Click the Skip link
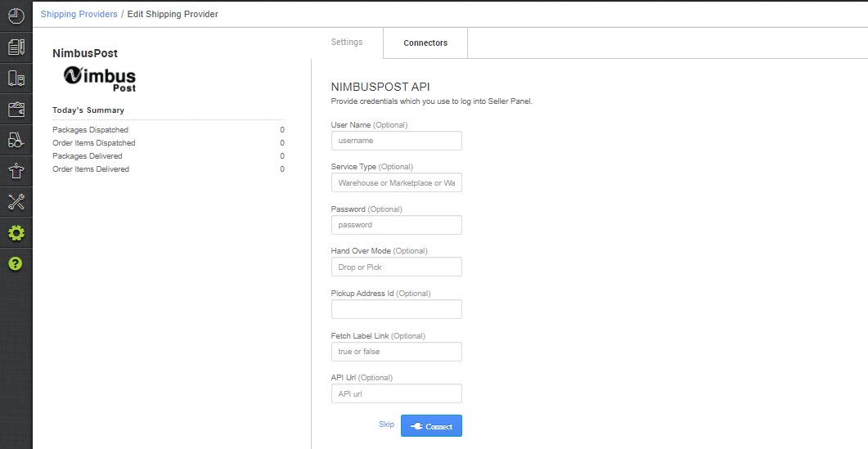 pos(386,424)
